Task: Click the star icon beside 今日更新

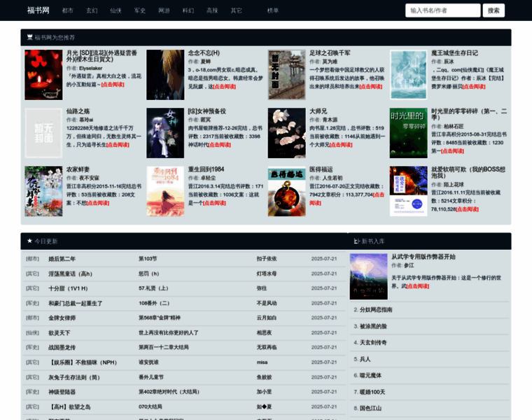Action: pyautogui.click(x=29, y=241)
